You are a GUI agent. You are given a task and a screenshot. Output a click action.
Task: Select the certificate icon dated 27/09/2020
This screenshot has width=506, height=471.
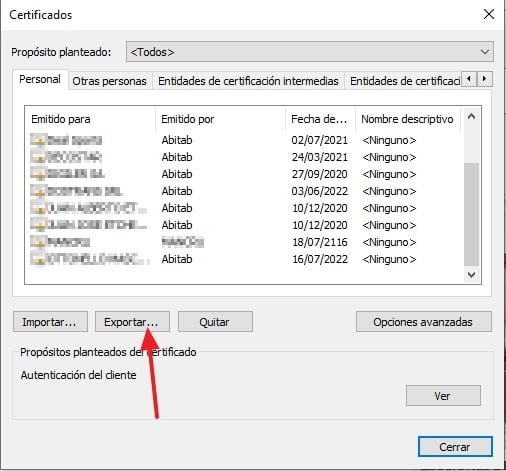click(38, 174)
